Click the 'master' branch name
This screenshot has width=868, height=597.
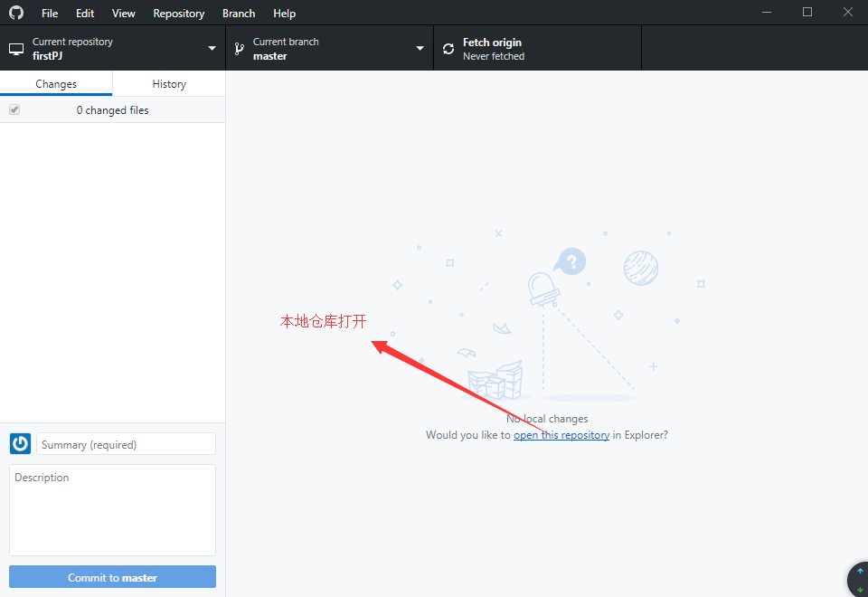point(270,56)
